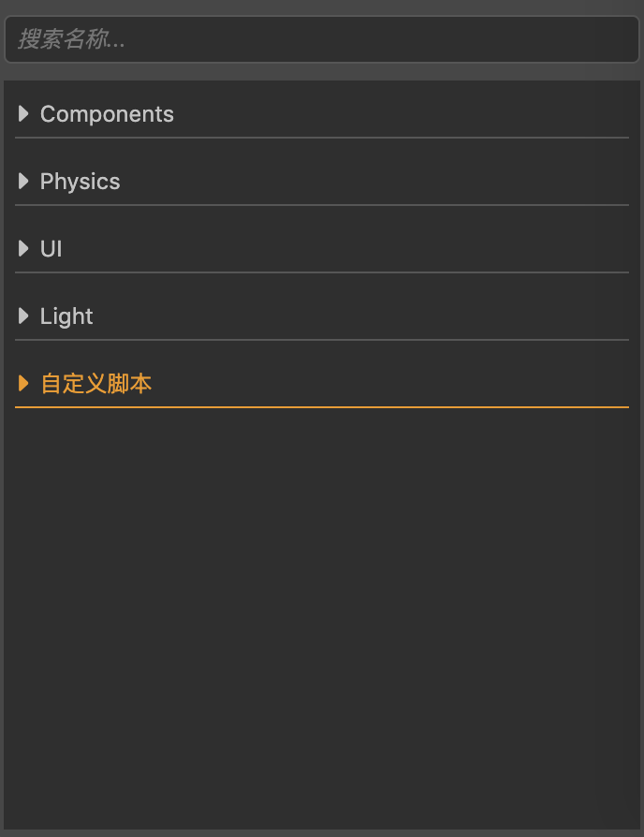The height and width of the screenshot is (837, 644).
Task: Expand the Components section arrow
Action: (x=23, y=114)
